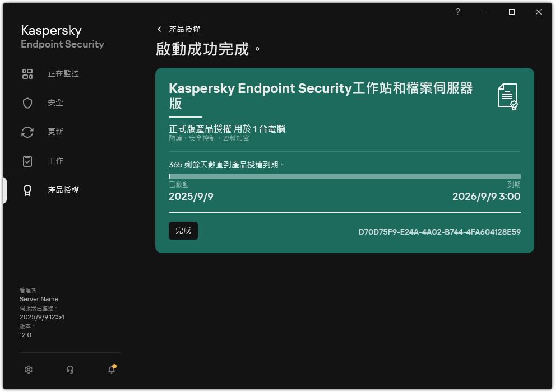Click the license certificate document icon

[508, 96]
